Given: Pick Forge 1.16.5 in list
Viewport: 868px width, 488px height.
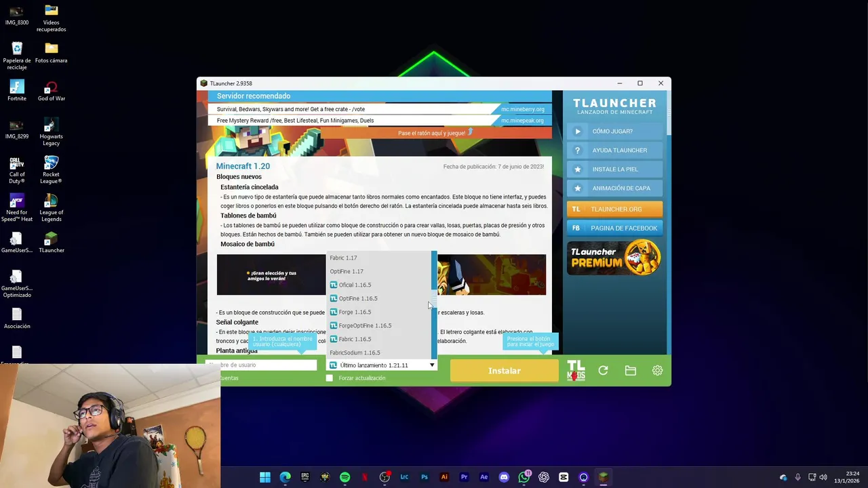Looking at the screenshot, I should 379,312.
